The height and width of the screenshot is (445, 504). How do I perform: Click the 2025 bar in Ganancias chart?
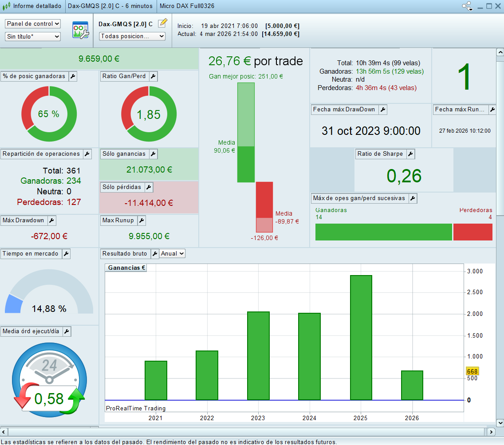pos(361,337)
